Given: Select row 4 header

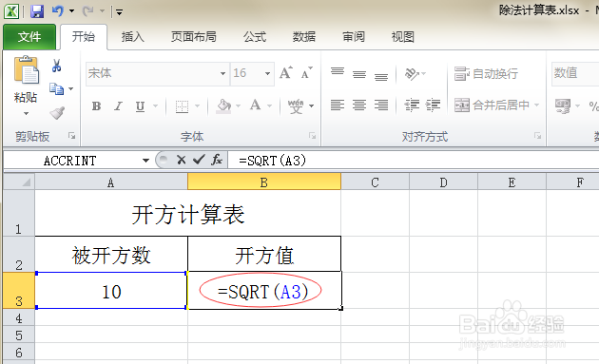Looking at the screenshot, I should click(19, 317).
